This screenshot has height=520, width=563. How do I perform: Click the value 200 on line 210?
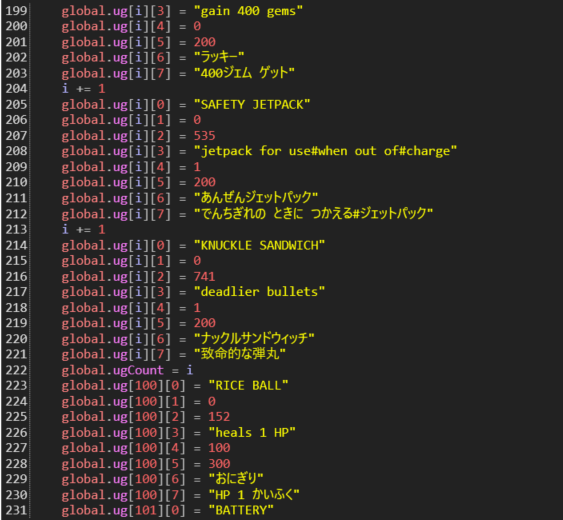coord(205,182)
